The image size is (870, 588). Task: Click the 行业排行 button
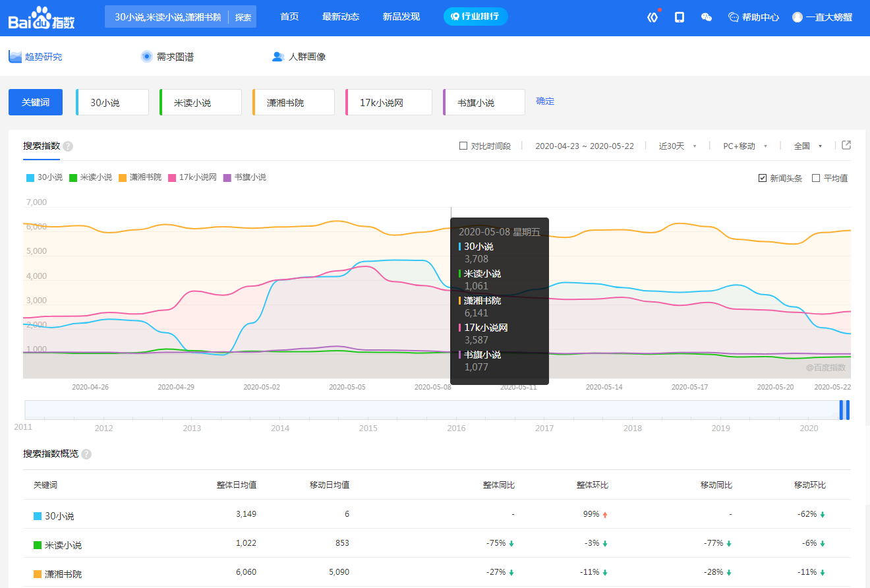[x=476, y=16]
